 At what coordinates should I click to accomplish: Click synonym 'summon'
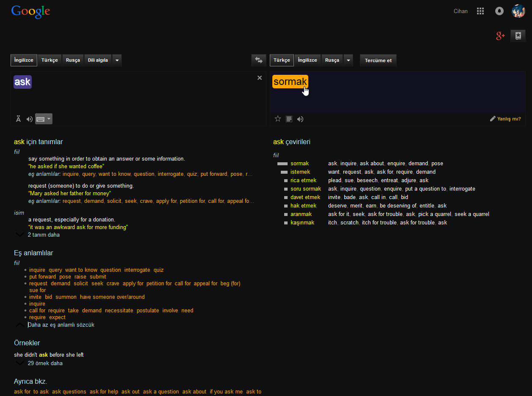(66, 297)
